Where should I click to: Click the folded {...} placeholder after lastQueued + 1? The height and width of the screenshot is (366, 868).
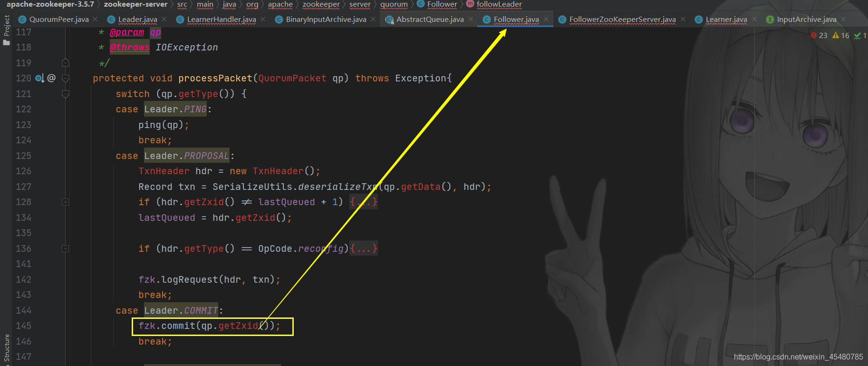tap(364, 202)
